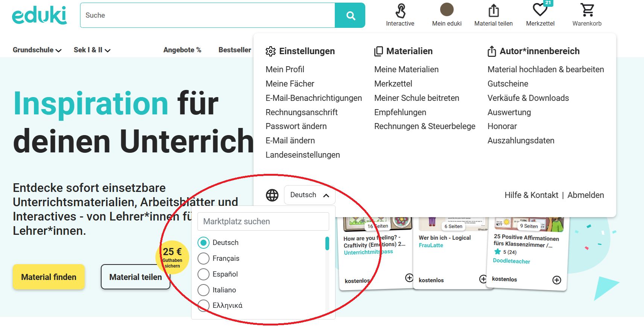This screenshot has width=644, height=327.
Task: Open FrauLatte author link
Action: pyautogui.click(x=431, y=245)
